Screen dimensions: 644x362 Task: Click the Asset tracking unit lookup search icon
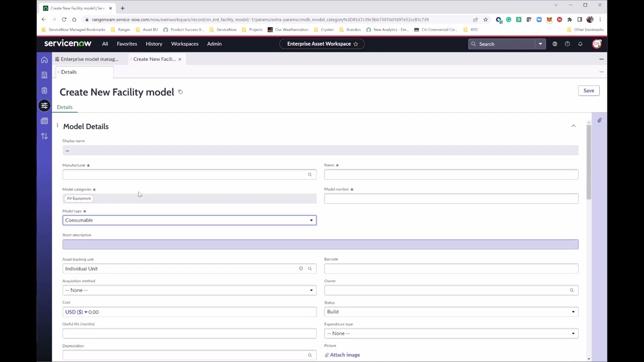tap(309, 268)
